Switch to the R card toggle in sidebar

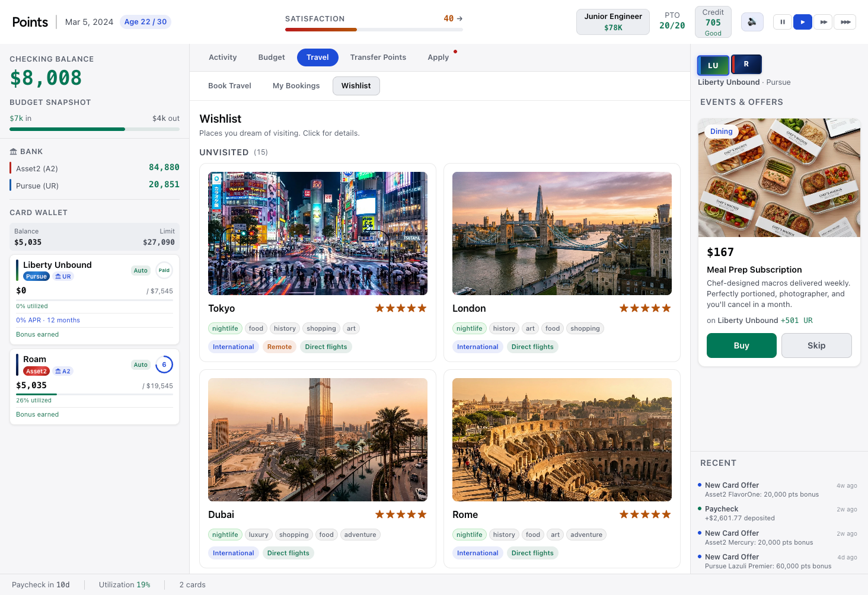coord(746,64)
